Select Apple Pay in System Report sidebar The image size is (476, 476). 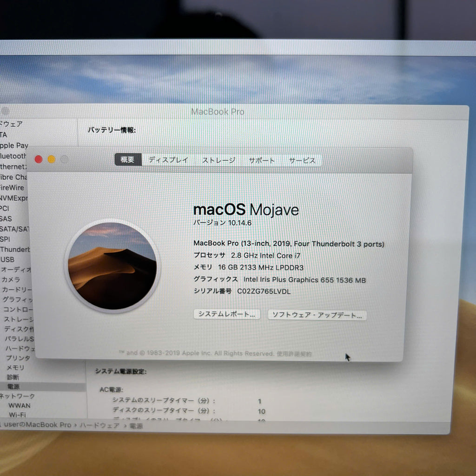(13, 145)
